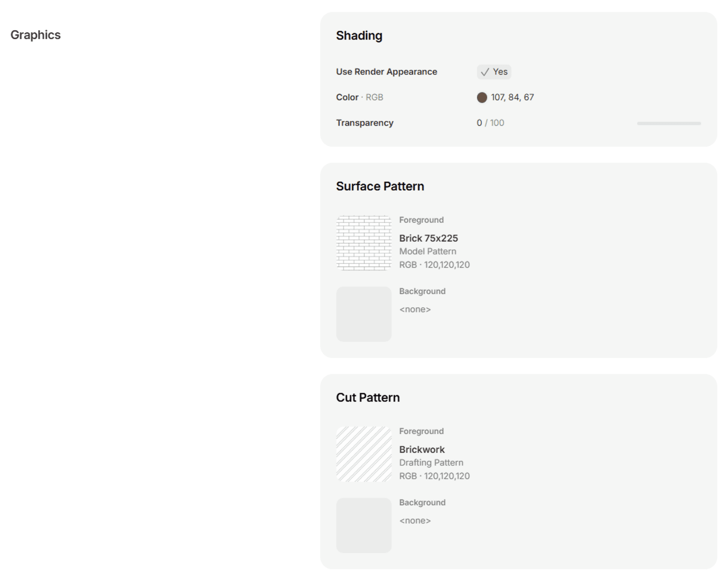Viewport: 728px width, 580px height.
Task: Expand the Surface Pattern section
Action: [x=380, y=186]
